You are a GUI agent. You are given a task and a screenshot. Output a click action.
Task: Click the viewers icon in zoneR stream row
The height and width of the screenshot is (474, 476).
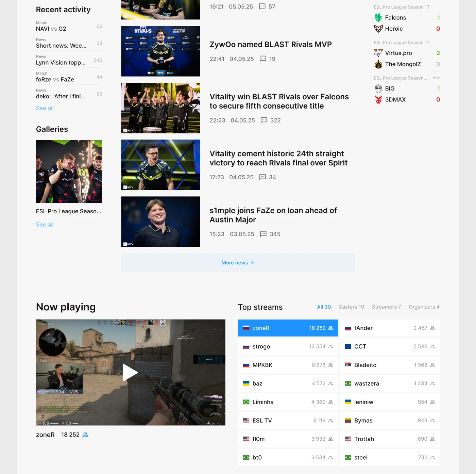click(x=330, y=328)
